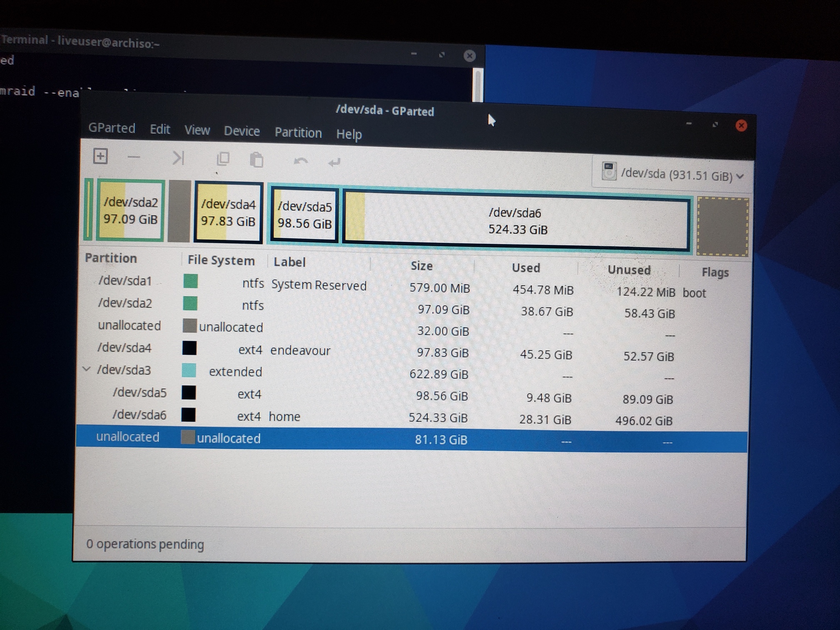Close the Terminal window
Screen dimensions: 840x630
(470, 56)
